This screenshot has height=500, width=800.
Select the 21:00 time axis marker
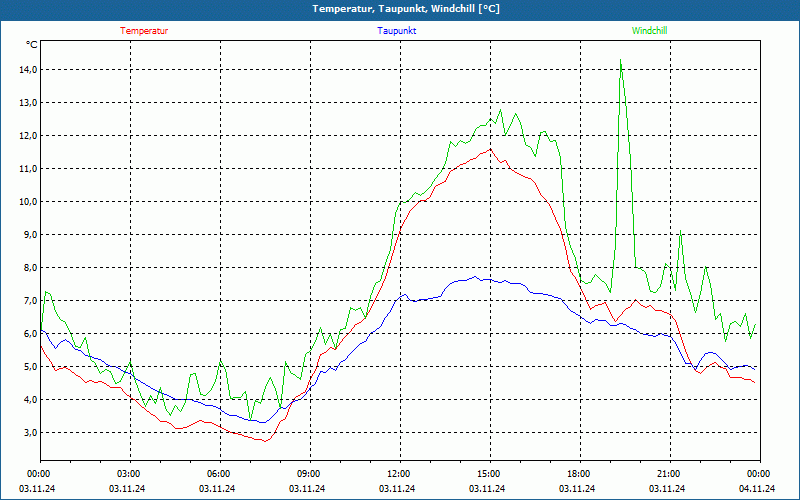pos(669,474)
